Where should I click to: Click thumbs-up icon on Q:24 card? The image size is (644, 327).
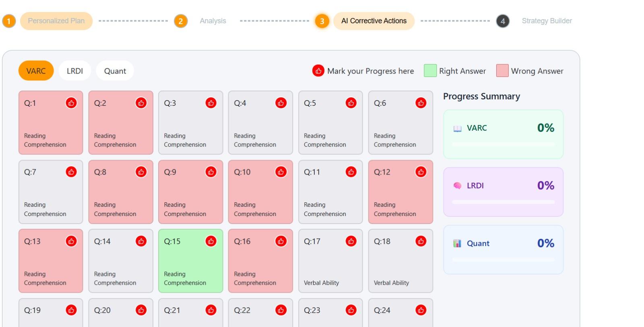[x=421, y=310]
